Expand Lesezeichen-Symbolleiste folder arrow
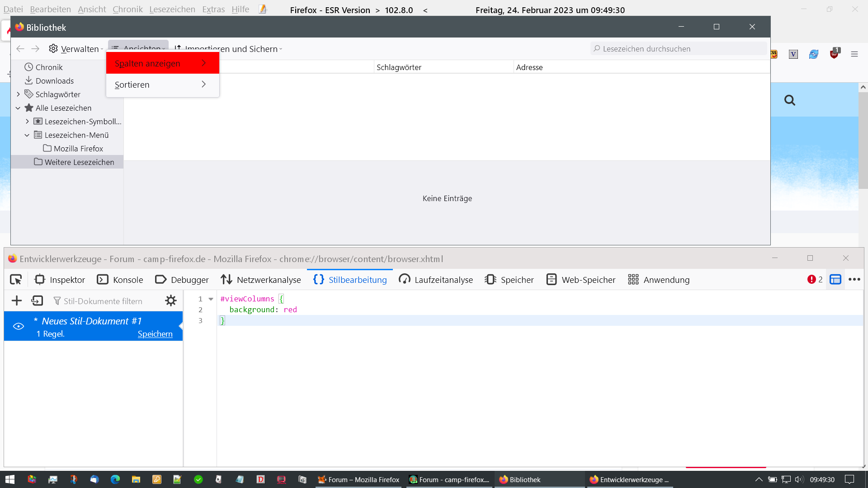 tap(27, 122)
